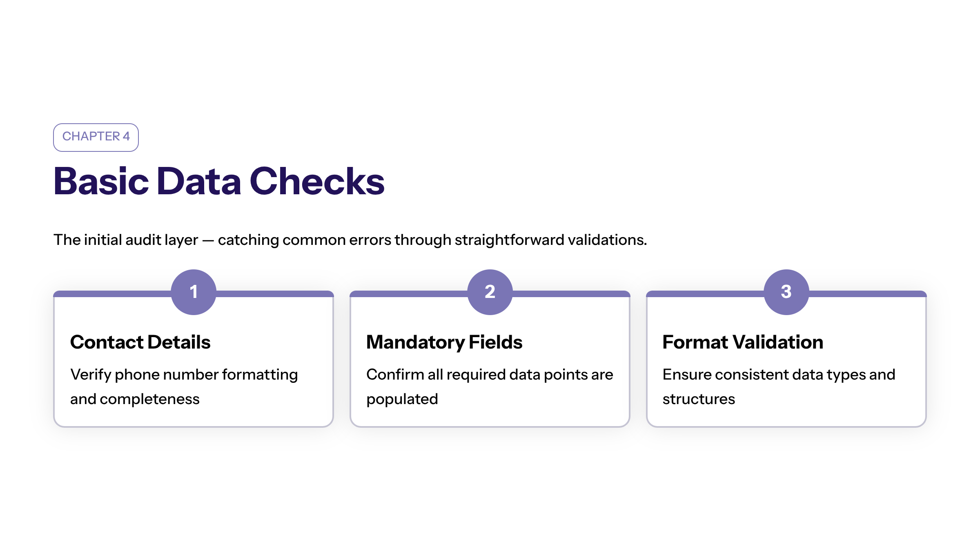This screenshot has width=980, height=551.
Task: Click 'Verify phone number formatting' text line
Action: click(x=184, y=375)
